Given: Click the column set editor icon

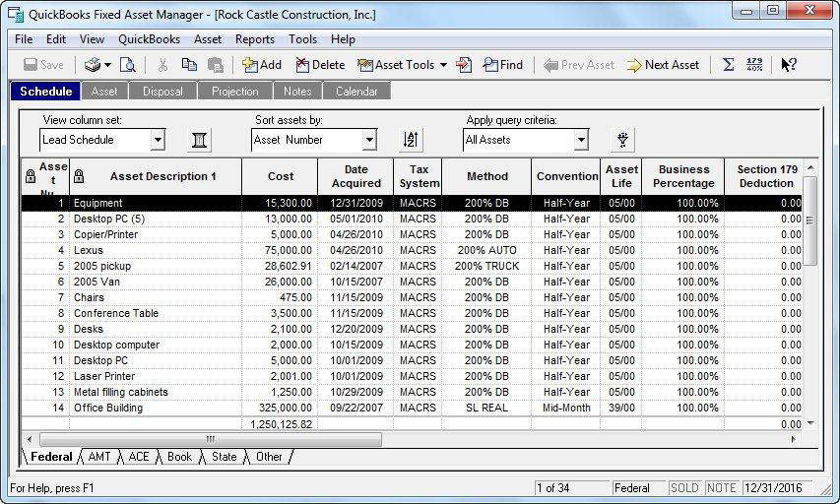Looking at the screenshot, I should (x=199, y=140).
